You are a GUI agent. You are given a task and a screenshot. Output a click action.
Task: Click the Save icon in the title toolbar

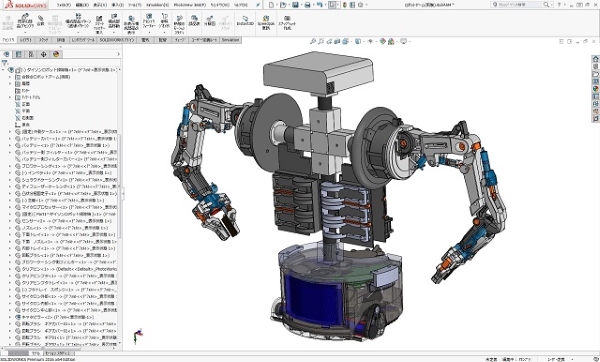point(295,5)
